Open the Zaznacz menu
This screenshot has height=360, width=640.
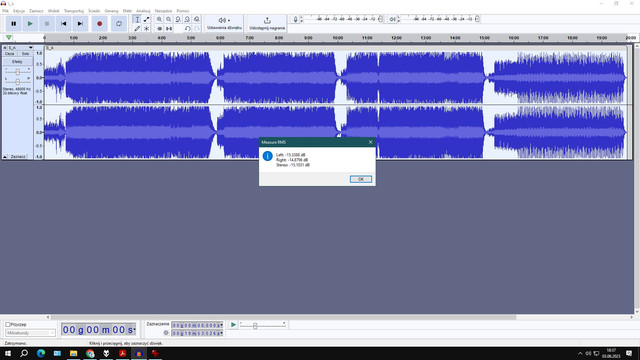36,11
